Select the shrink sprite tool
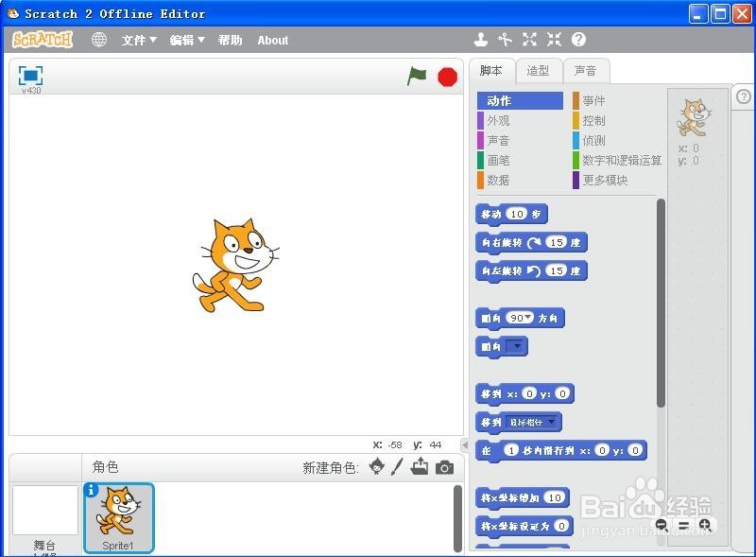This screenshot has height=557, width=756. 554,40
